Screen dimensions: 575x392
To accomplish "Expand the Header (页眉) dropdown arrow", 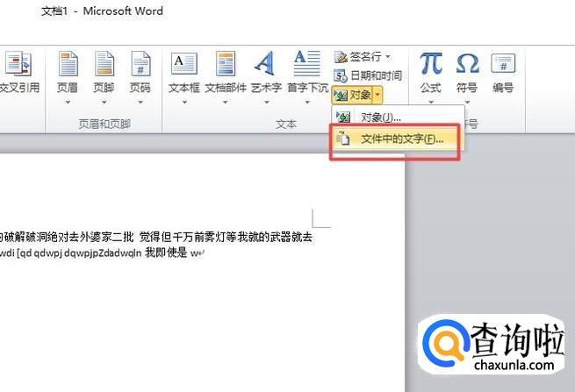I will (68, 103).
